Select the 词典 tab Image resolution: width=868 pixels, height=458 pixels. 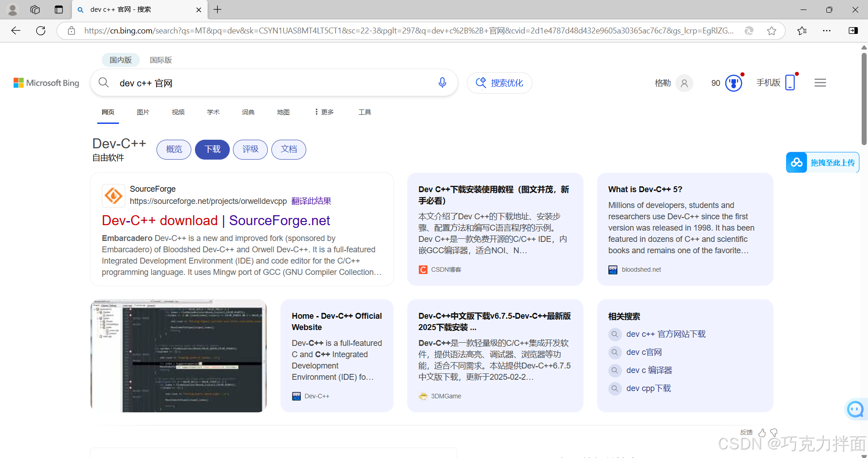click(x=248, y=112)
